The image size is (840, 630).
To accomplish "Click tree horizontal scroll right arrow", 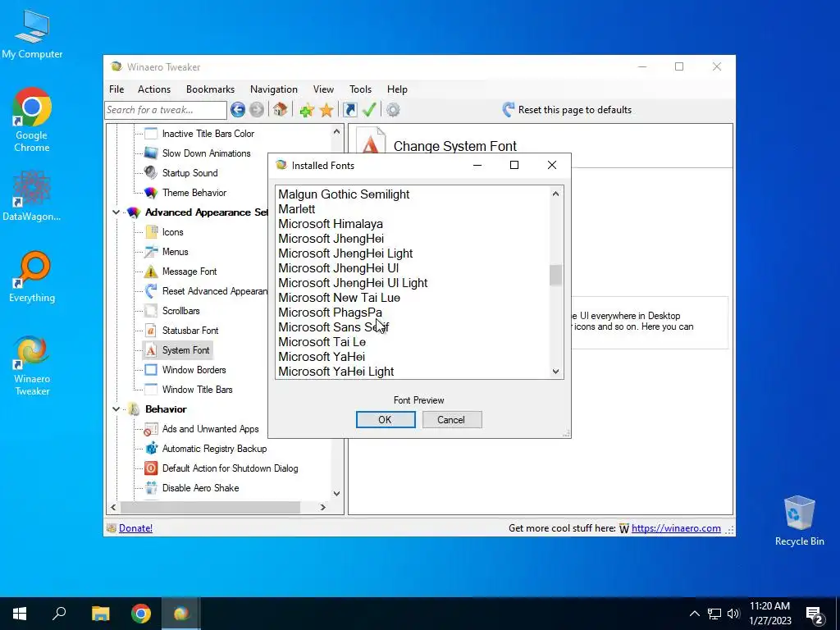I will pos(322,507).
